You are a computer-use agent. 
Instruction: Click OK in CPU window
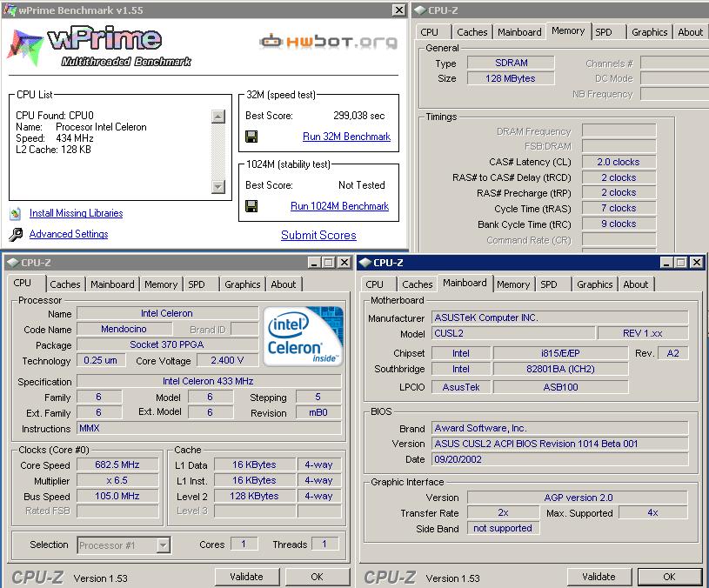click(317, 577)
